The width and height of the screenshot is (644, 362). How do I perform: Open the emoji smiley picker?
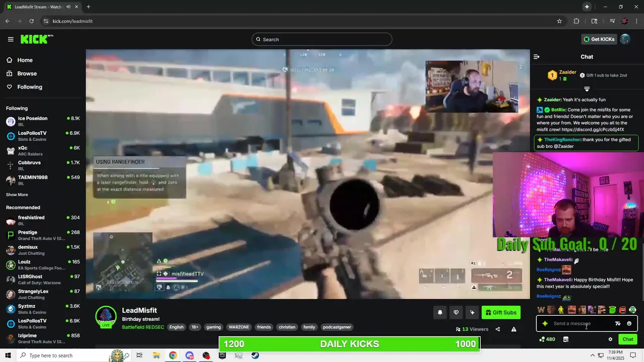tap(629, 324)
